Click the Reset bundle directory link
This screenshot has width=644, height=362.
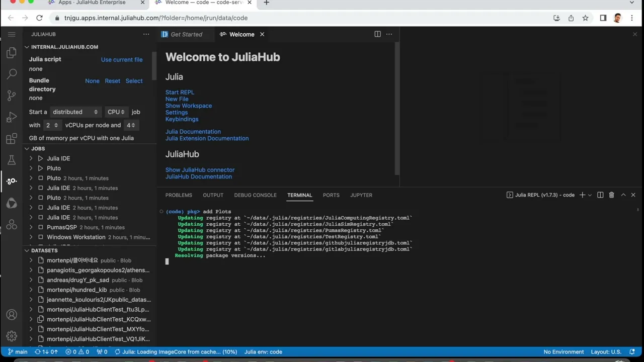112,81
